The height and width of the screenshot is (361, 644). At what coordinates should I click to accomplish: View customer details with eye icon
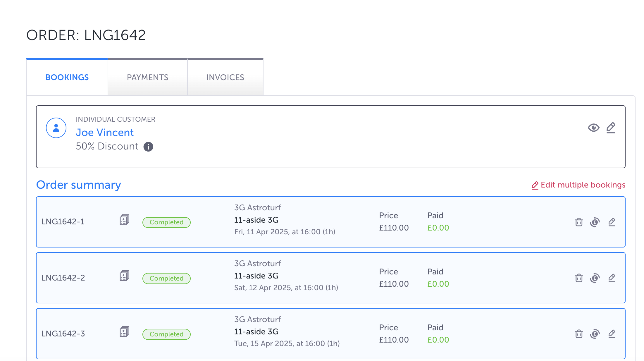[x=593, y=128]
